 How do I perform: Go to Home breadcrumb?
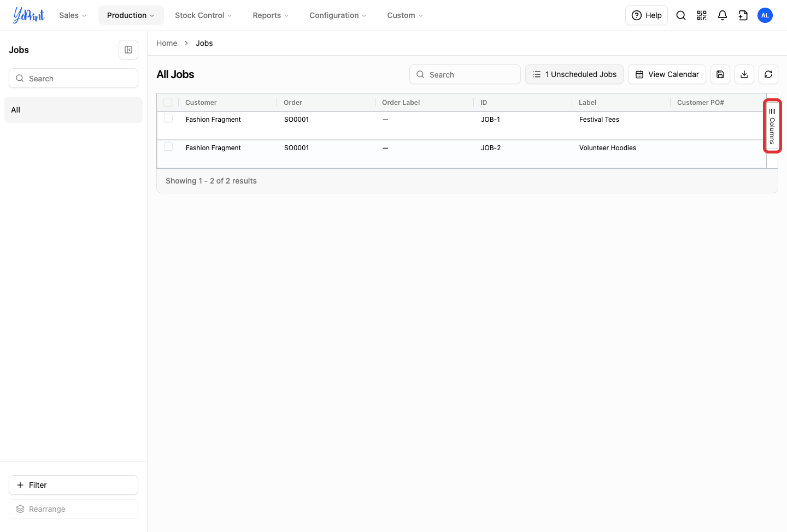click(x=167, y=43)
